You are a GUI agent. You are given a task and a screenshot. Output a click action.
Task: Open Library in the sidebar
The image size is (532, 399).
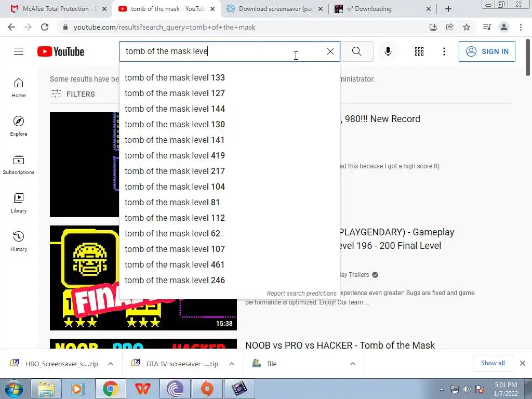(19, 203)
